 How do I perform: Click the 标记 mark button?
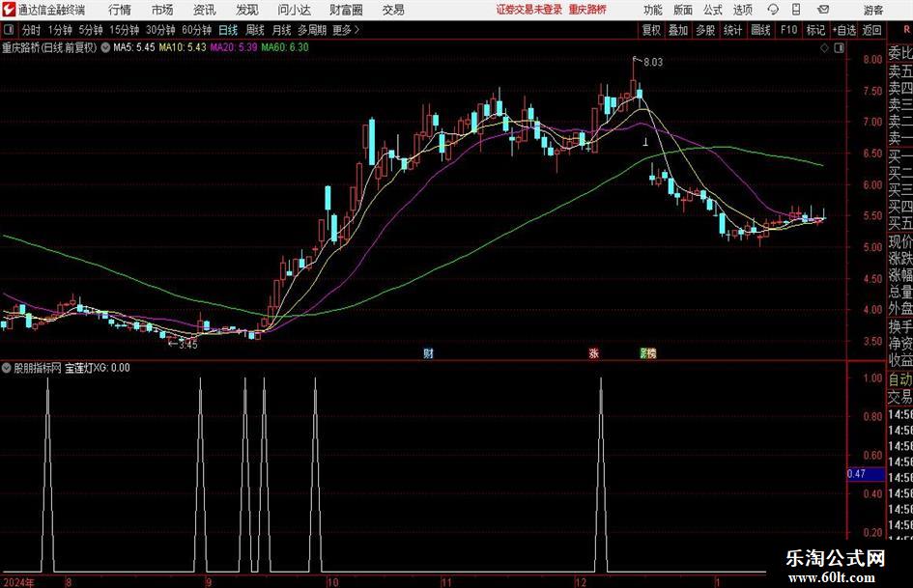point(815,30)
